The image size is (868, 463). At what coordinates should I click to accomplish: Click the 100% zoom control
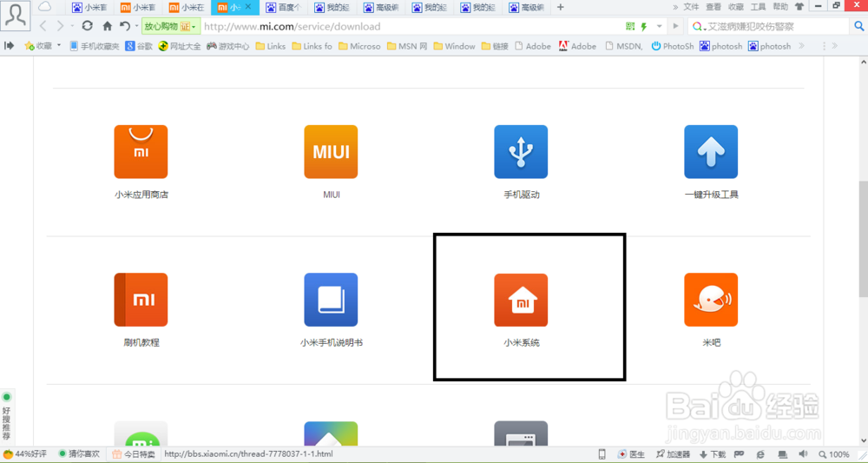(x=834, y=454)
